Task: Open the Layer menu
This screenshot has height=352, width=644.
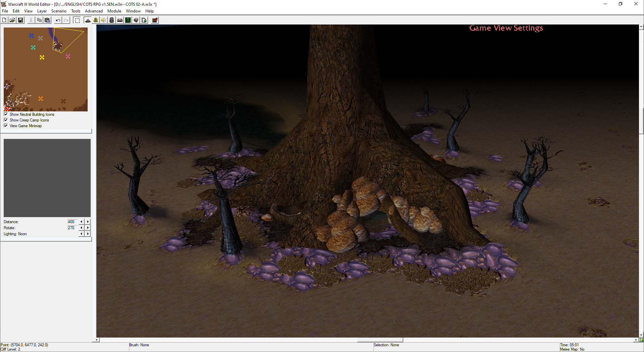Action: coord(42,11)
